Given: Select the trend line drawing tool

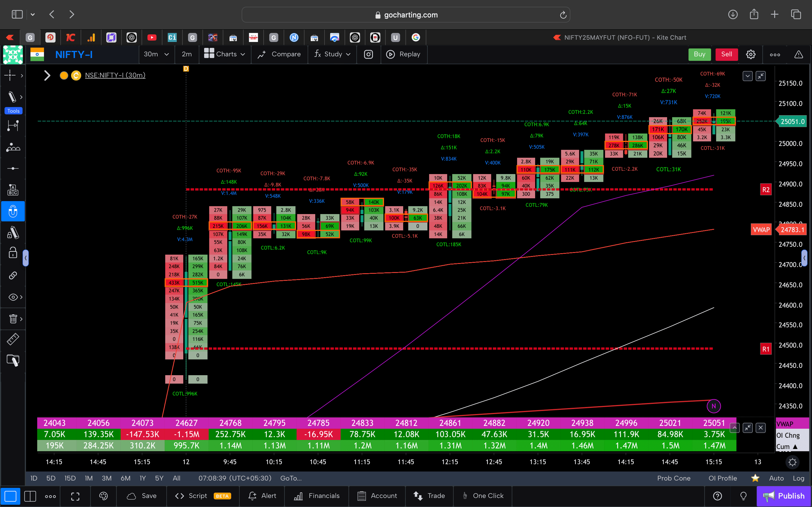Looking at the screenshot, I should pyautogui.click(x=12, y=96).
